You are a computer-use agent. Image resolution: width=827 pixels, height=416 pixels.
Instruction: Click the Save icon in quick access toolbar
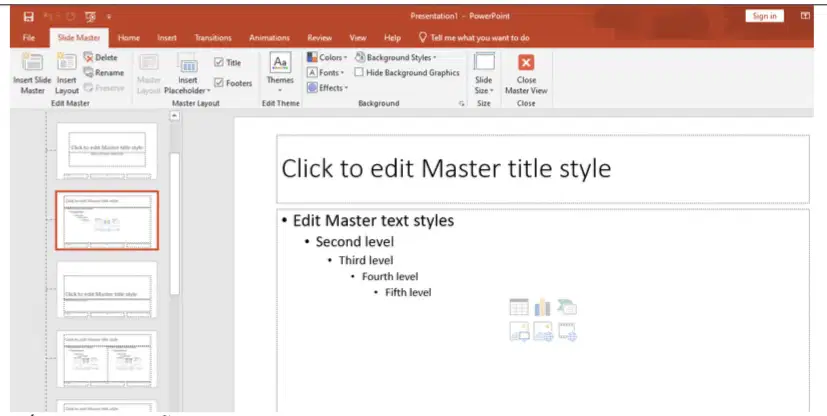pyautogui.click(x=28, y=17)
